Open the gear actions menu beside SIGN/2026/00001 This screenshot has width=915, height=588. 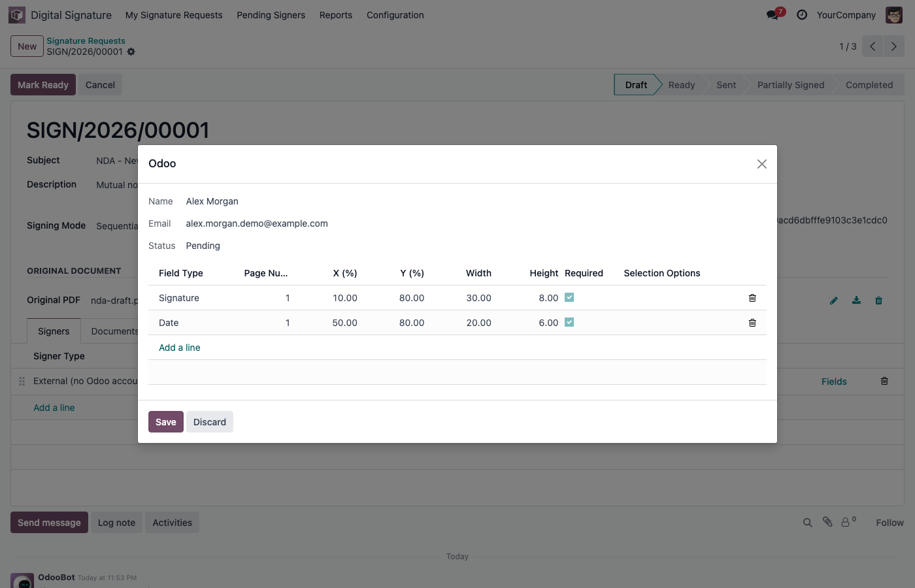131,52
